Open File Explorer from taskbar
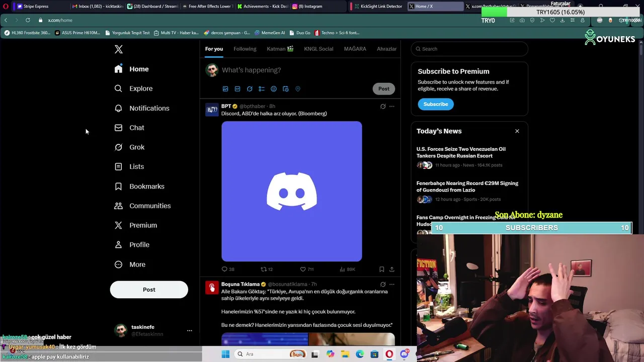The width and height of the screenshot is (644, 362). coord(345,354)
